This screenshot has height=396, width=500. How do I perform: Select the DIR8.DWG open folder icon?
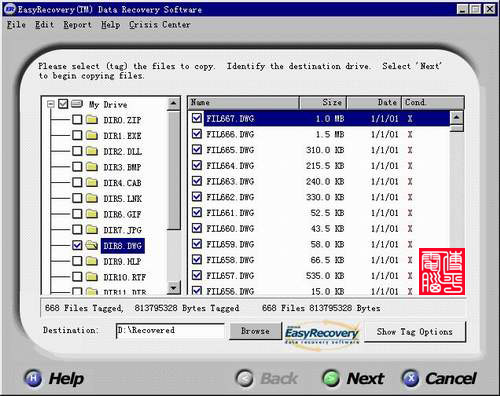91,246
